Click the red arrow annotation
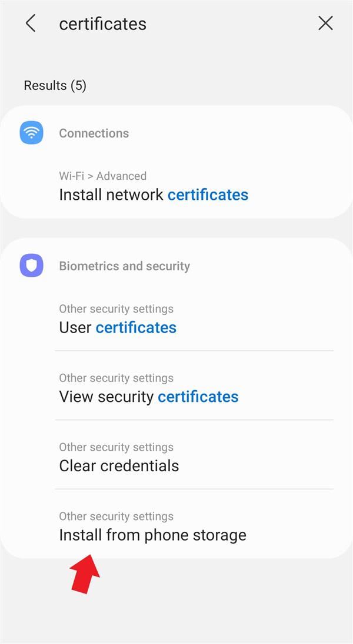Screen dimensions: 353x644 (85, 572)
